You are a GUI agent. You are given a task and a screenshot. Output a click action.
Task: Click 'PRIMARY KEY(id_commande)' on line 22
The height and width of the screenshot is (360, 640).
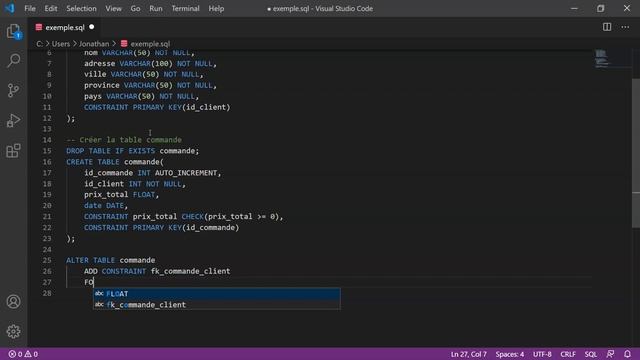[x=186, y=227]
